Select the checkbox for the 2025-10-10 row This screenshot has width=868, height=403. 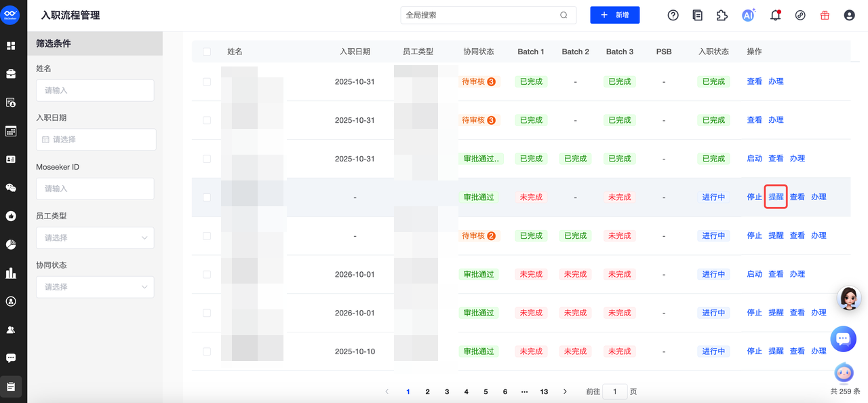click(x=207, y=351)
